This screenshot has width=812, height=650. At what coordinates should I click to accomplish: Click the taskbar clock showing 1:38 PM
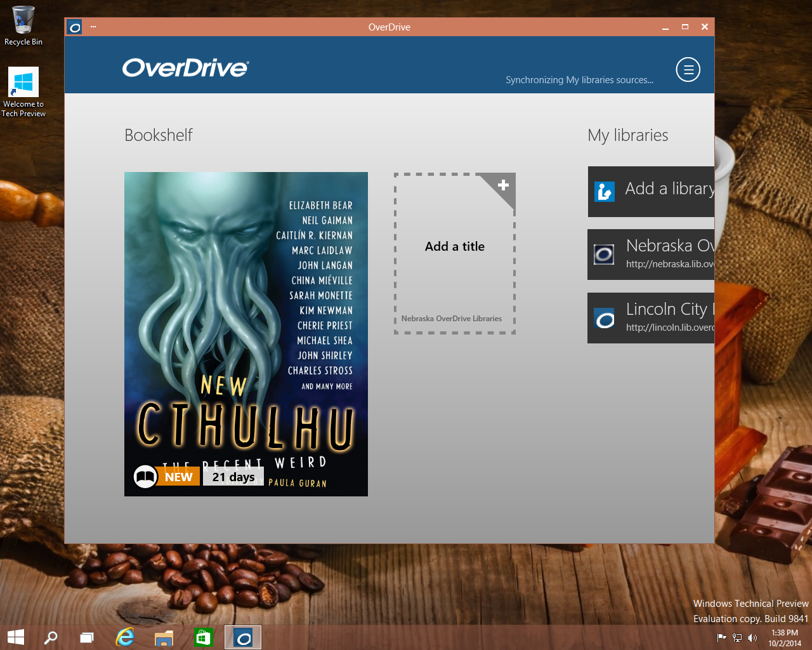[x=785, y=638]
